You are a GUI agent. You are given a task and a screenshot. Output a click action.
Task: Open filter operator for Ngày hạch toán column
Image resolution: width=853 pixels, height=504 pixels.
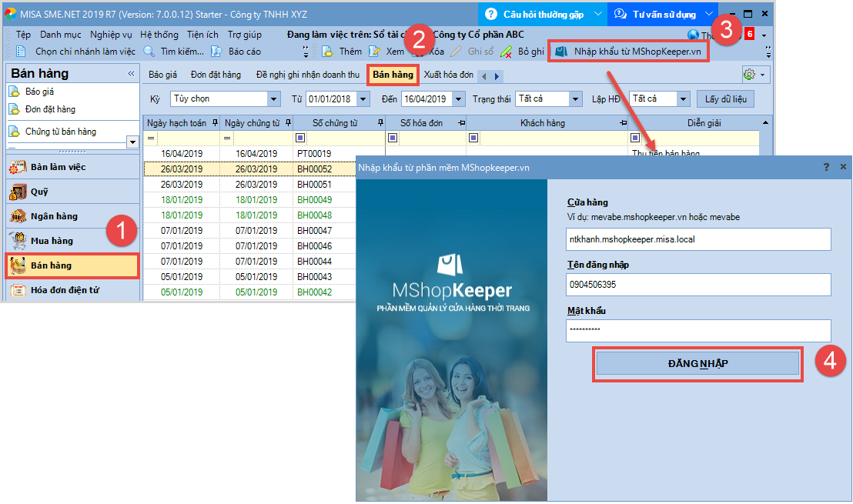(x=151, y=138)
